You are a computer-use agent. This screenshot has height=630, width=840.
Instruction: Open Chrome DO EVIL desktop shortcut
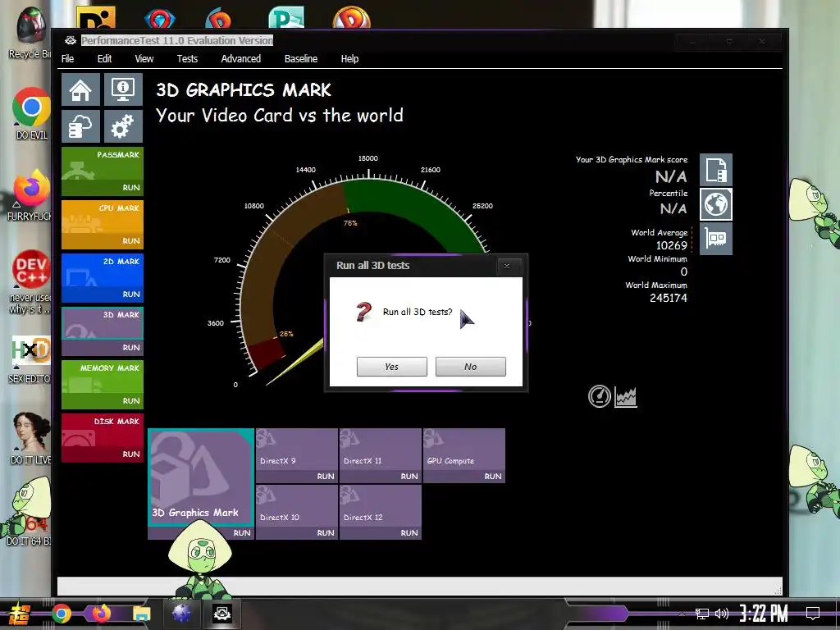(x=31, y=113)
